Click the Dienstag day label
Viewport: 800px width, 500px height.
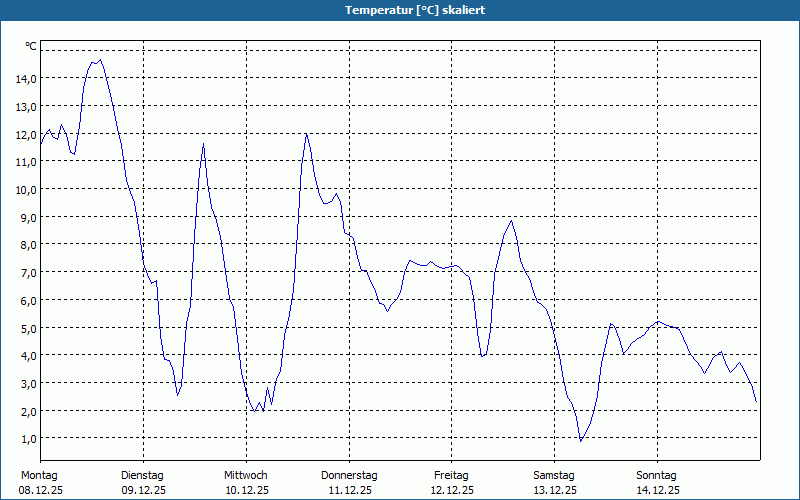click(x=142, y=476)
